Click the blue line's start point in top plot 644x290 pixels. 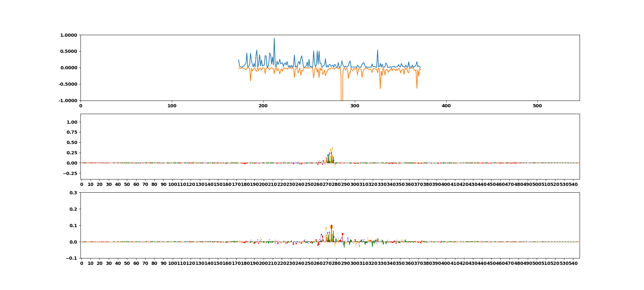(x=239, y=60)
